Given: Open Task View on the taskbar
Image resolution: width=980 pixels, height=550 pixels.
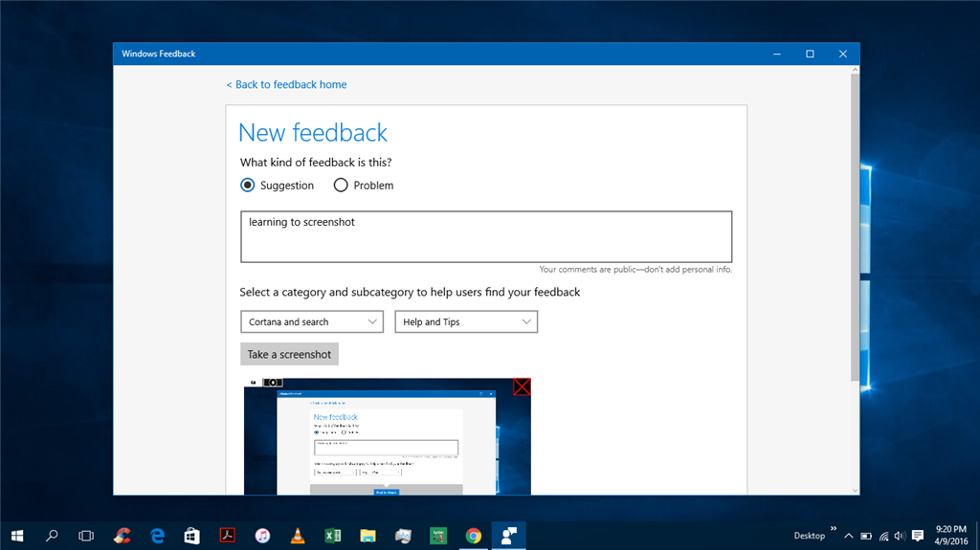Looking at the screenshot, I should [86, 536].
